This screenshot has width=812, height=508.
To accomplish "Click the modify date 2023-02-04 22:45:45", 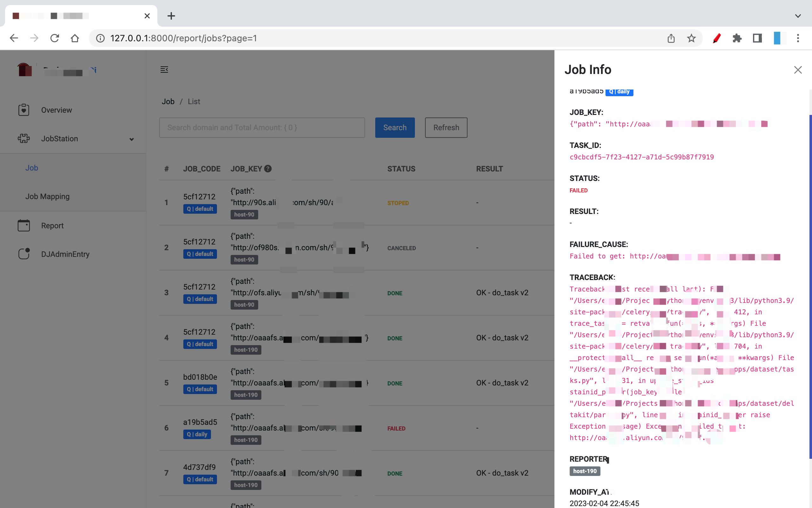I will coord(604,503).
